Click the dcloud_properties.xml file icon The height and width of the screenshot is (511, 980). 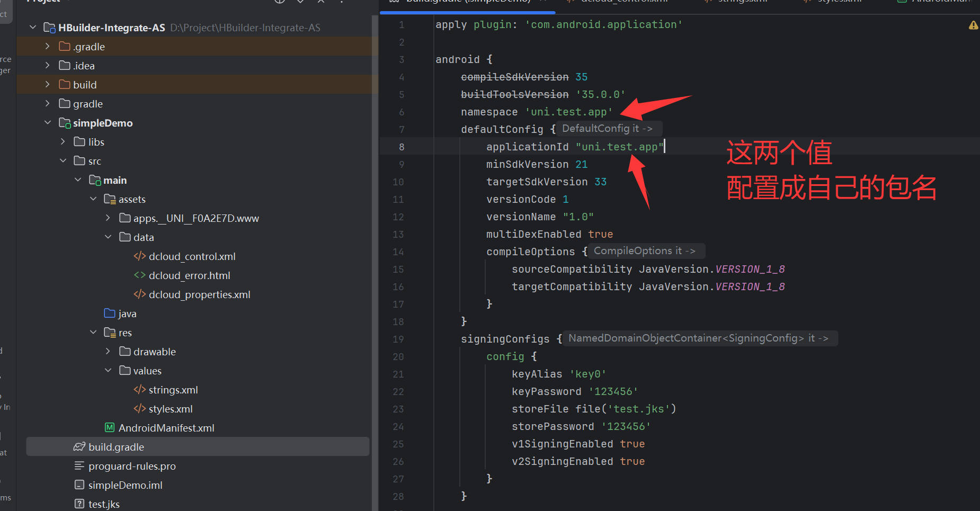tap(140, 294)
